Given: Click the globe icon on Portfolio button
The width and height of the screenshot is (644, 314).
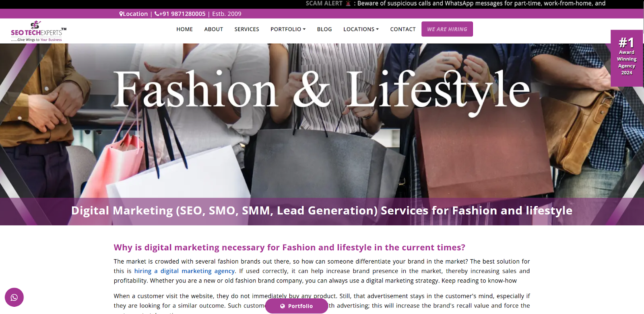Looking at the screenshot, I should [283, 306].
